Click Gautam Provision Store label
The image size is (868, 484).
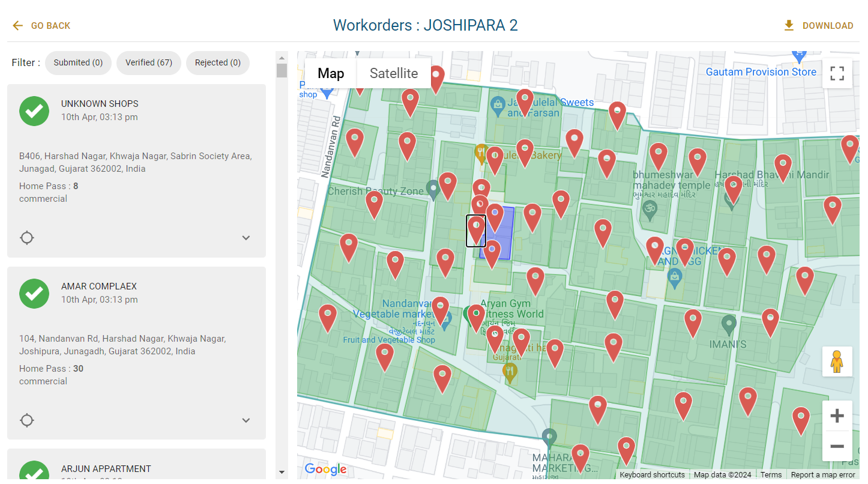pos(761,72)
